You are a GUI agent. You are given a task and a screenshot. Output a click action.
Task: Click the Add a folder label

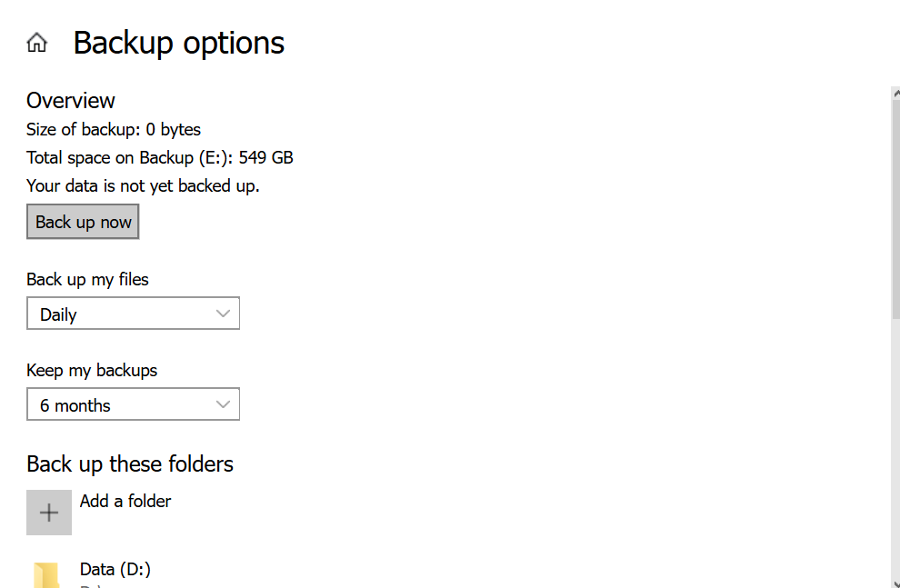[125, 501]
